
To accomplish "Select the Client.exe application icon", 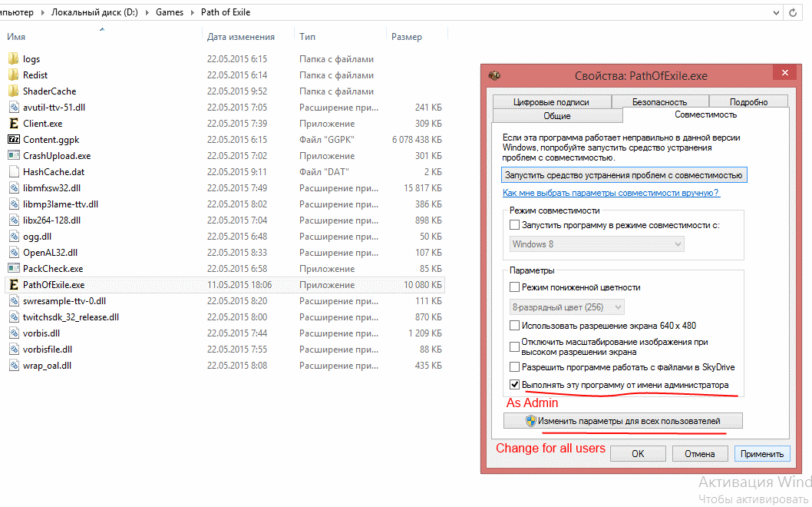I will tap(13, 124).
